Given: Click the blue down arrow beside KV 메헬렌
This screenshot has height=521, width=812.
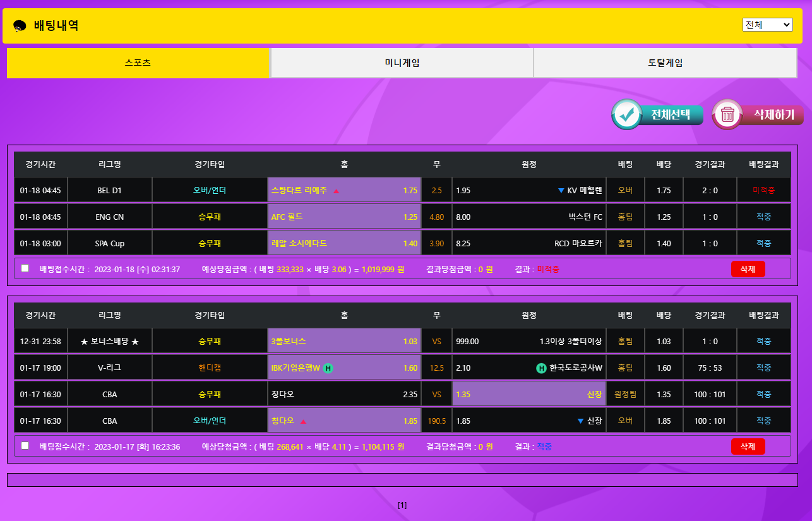Looking at the screenshot, I should [x=561, y=191].
